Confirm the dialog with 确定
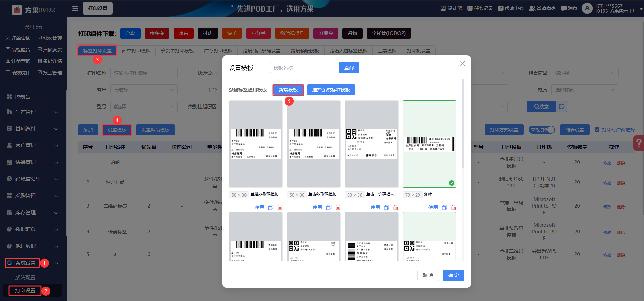Viewport: 644px width, 301px height. point(454,275)
